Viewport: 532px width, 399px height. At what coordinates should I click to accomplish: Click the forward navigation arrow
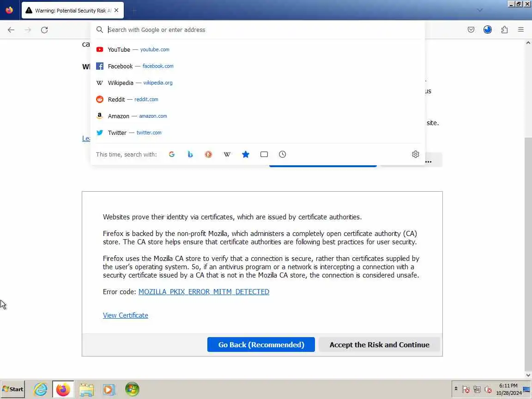[x=28, y=30]
